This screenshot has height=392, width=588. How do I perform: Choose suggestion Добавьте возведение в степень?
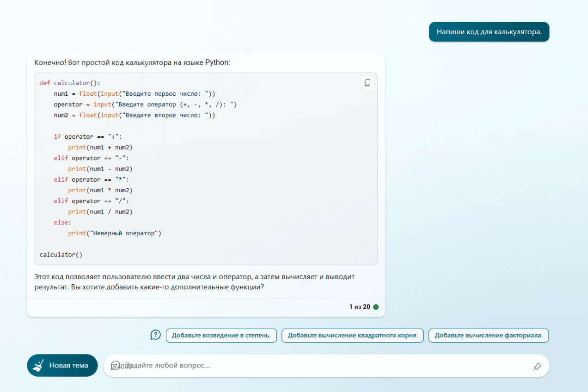click(x=221, y=335)
